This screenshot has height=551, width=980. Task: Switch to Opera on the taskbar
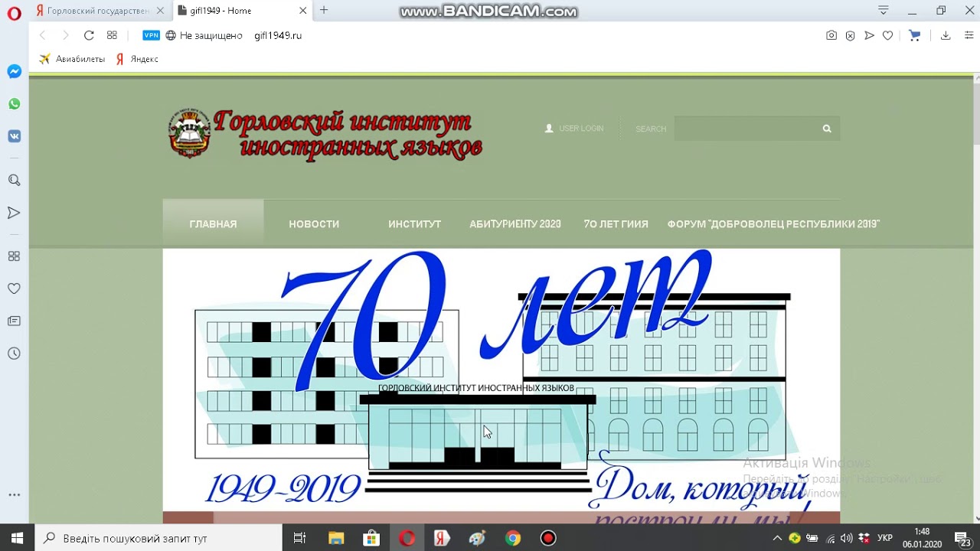pos(407,538)
